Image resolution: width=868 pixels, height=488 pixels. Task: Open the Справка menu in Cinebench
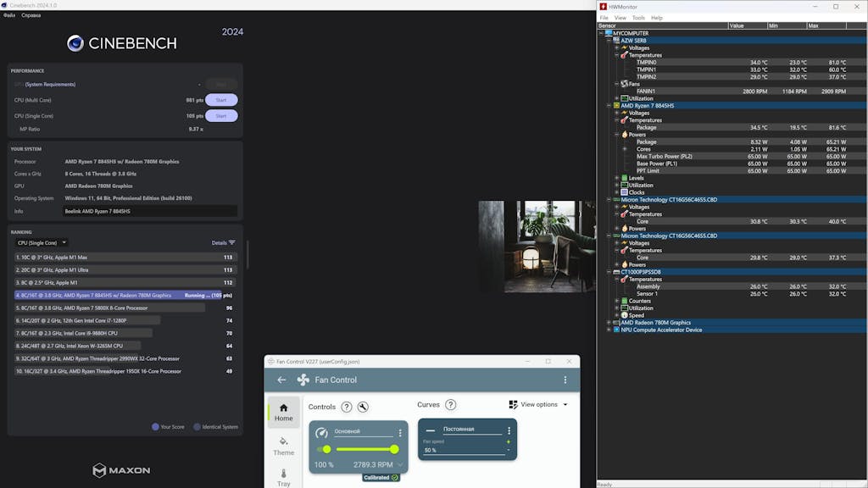coord(31,15)
